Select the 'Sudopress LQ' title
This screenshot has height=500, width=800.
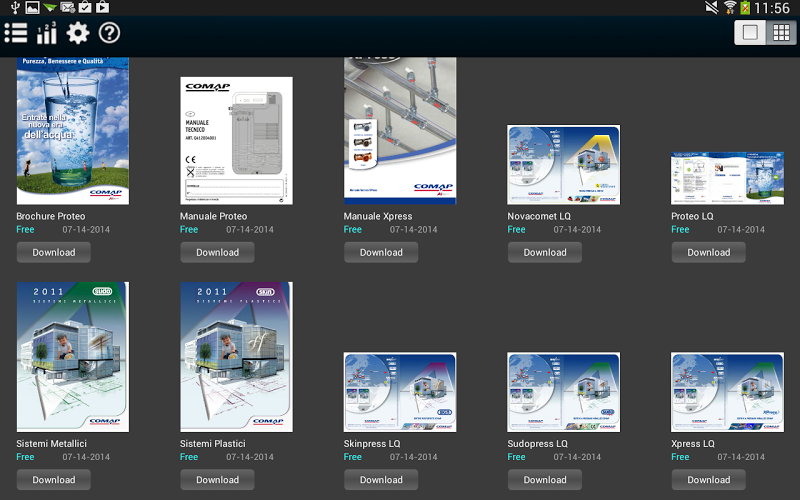click(x=537, y=444)
